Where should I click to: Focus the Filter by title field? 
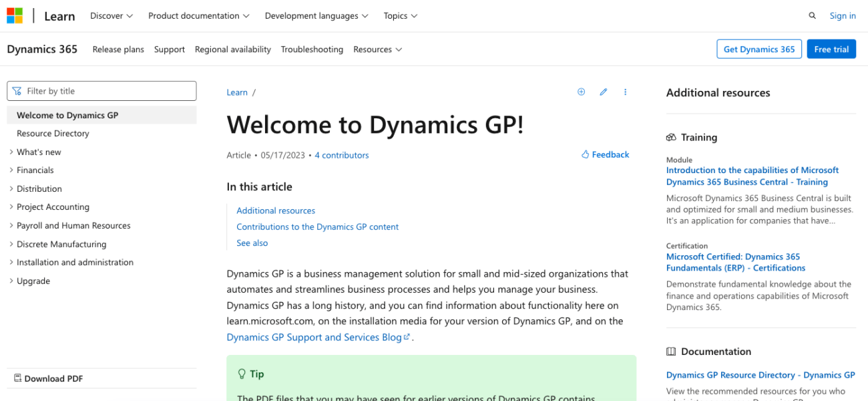point(101,91)
